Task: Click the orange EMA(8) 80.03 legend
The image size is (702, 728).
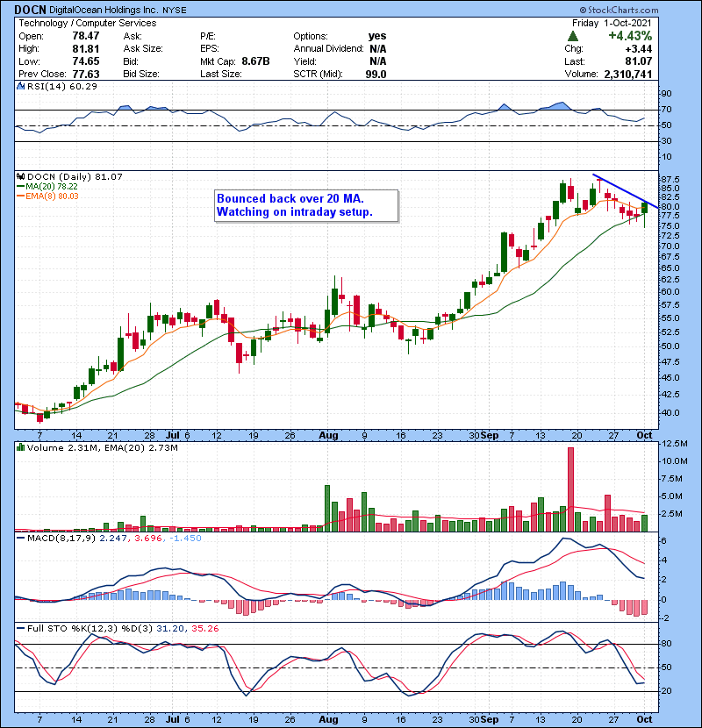Action: click(x=47, y=196)
